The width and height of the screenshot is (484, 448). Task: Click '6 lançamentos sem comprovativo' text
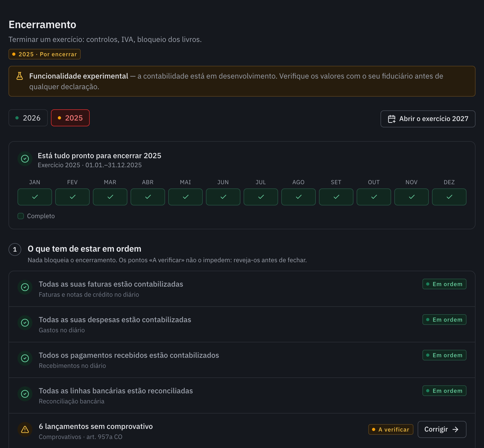[96, 427]
